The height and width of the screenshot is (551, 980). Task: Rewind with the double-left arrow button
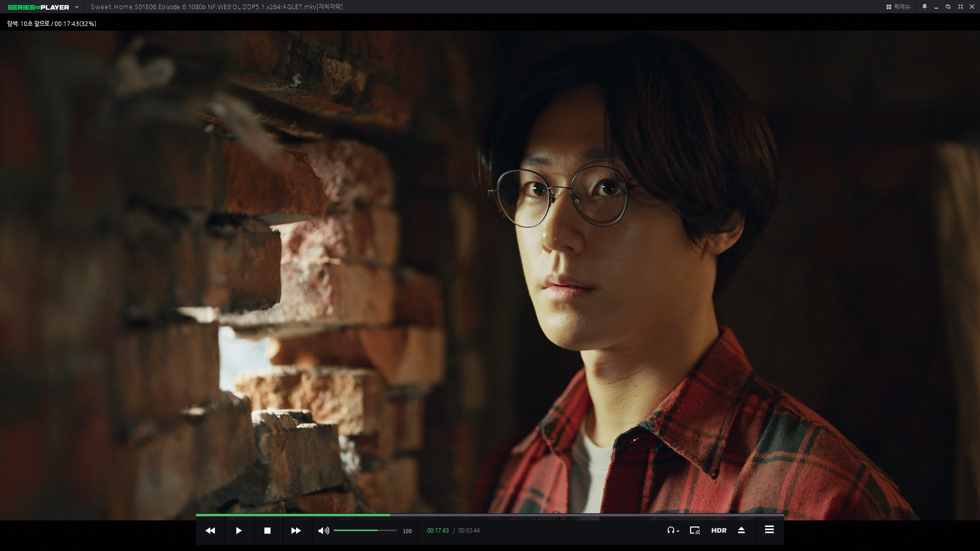point(210,531)
